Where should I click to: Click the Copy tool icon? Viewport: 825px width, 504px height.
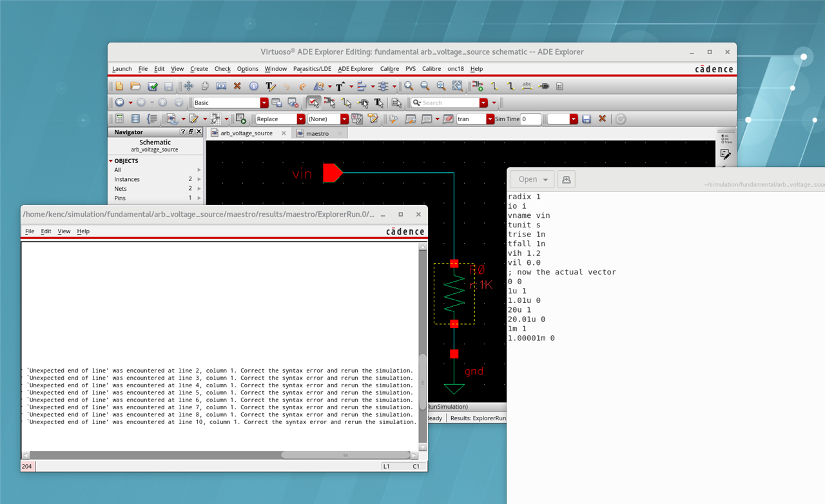(205, 86)
